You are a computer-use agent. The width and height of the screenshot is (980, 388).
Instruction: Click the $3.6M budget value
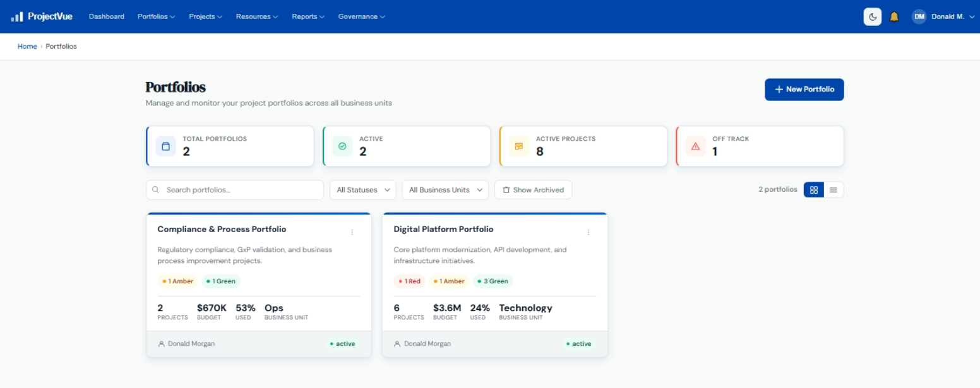click(447, 308)
